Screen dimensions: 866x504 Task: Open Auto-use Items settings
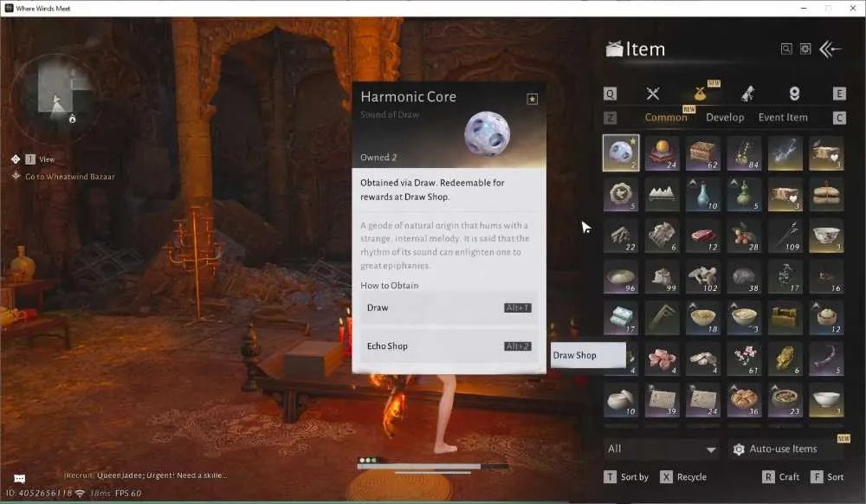788,449
